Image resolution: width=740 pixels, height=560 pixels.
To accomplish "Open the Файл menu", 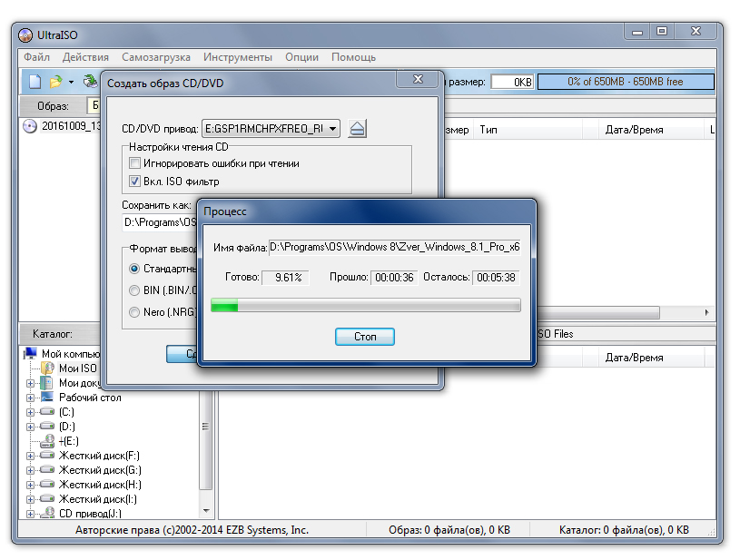I will pos(36,57).
